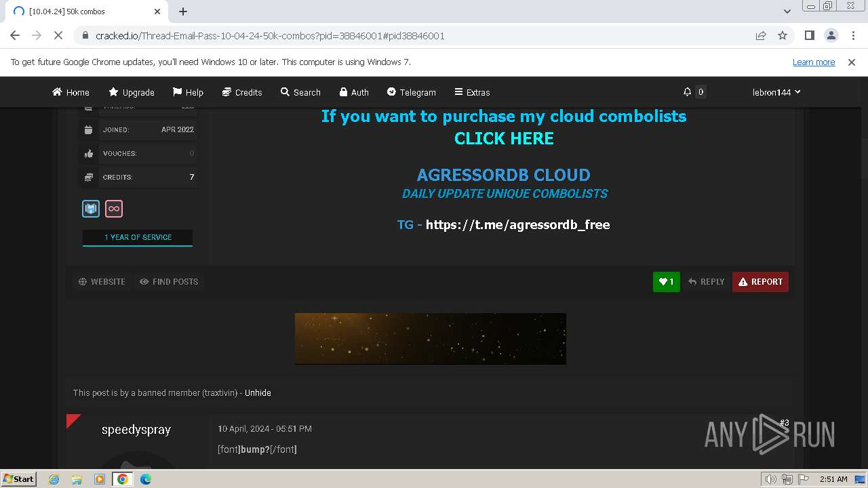Open media player from taskbar
Image resolution: width=868 pixels, height=488 pixels.
[100, 479]
